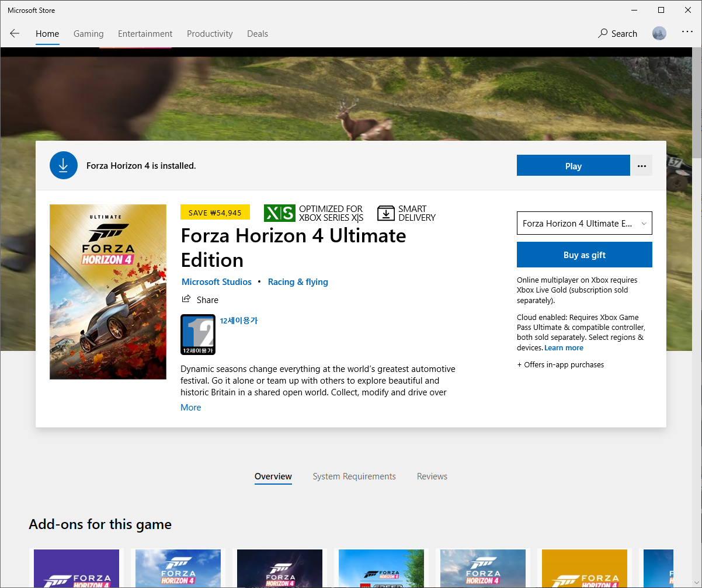Open the Reviews tab
The height and width of the screenshot is (588, 702).
(432, 476)
